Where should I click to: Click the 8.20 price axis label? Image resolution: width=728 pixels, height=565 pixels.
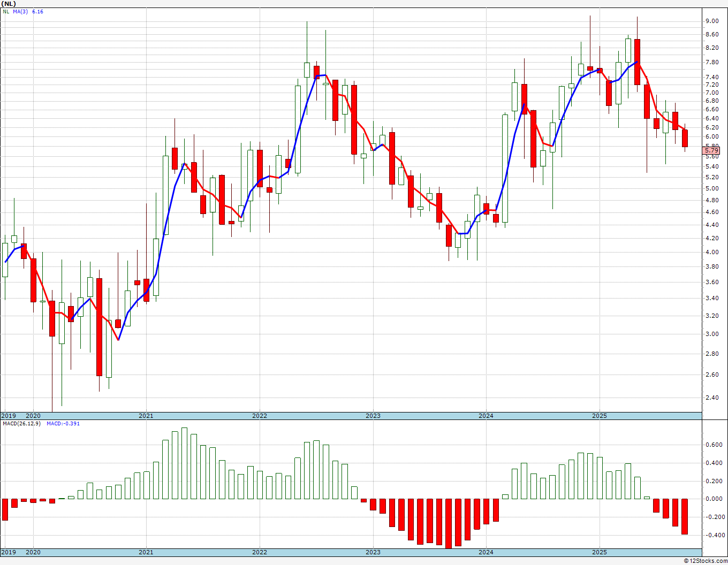[712, 48]
